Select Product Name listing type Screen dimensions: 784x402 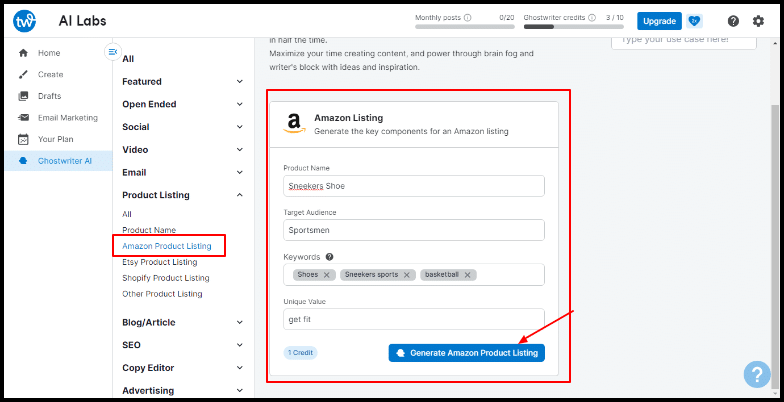149,230
